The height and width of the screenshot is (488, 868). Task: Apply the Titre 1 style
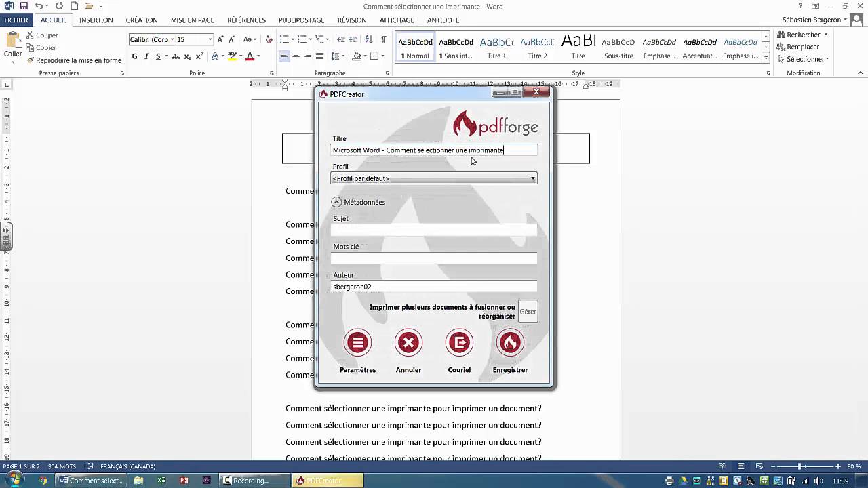pyautogui.click(x=496, y=47)
